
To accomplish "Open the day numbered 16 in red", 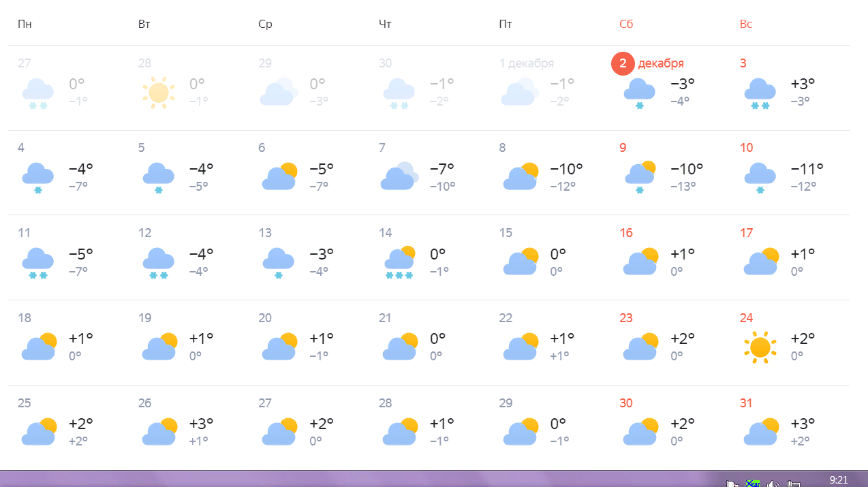I will [626, 233].
